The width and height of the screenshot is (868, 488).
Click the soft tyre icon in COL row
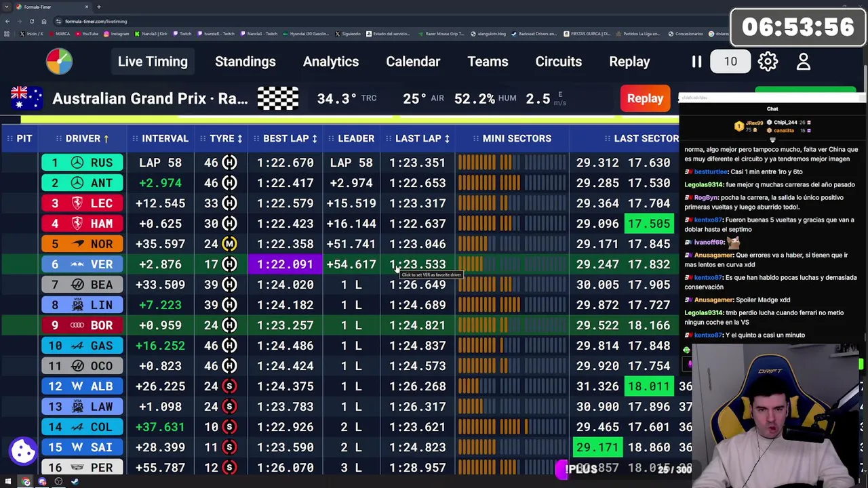point(230,427)
